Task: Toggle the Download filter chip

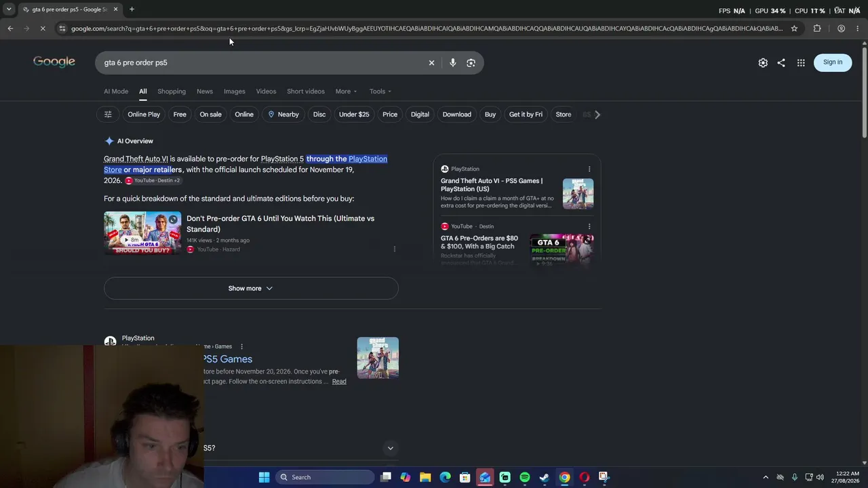Action: click(x=457, y=115)
